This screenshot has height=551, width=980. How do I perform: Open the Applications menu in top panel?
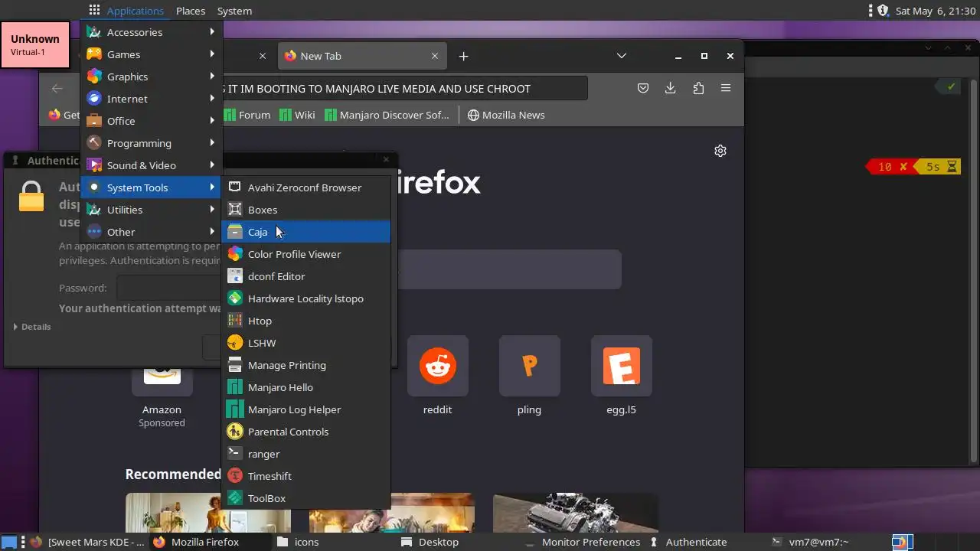(127, 11)
